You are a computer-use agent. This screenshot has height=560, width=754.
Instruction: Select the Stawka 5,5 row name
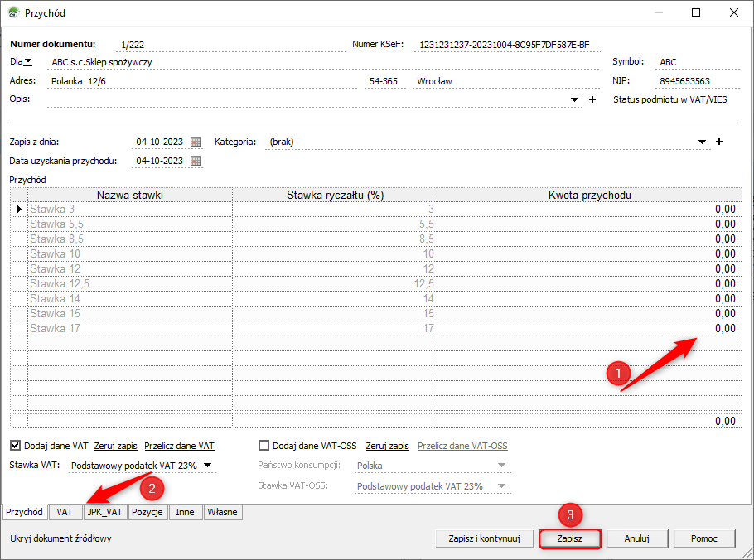[x=130, y=224]
